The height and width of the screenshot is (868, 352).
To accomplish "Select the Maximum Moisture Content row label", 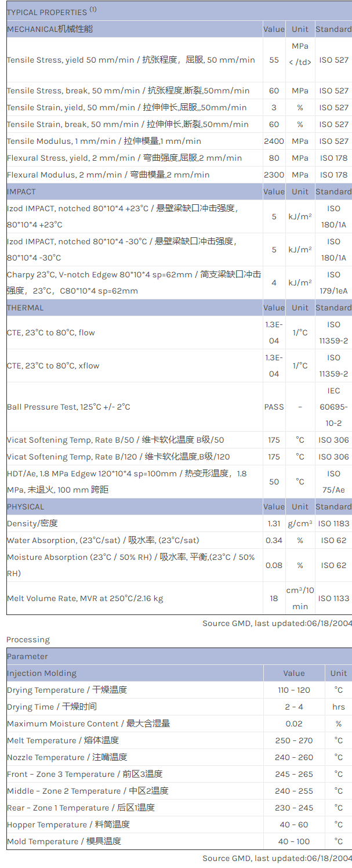I will click(88, 724).
